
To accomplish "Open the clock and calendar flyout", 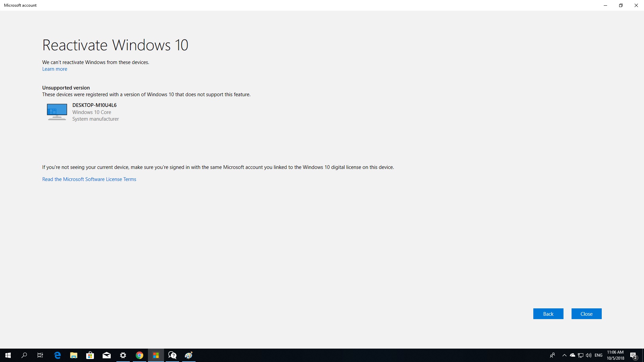I will point(615,355).
